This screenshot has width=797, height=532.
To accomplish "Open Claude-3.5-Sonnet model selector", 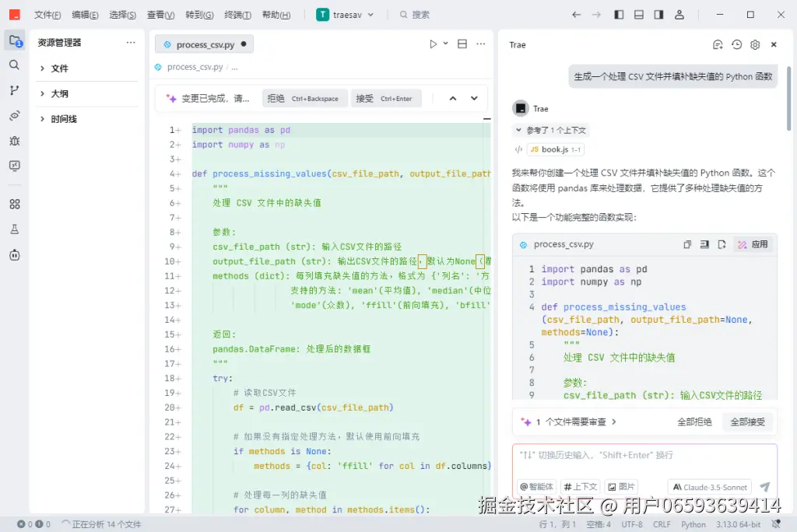I will click(x=710, y=487).
